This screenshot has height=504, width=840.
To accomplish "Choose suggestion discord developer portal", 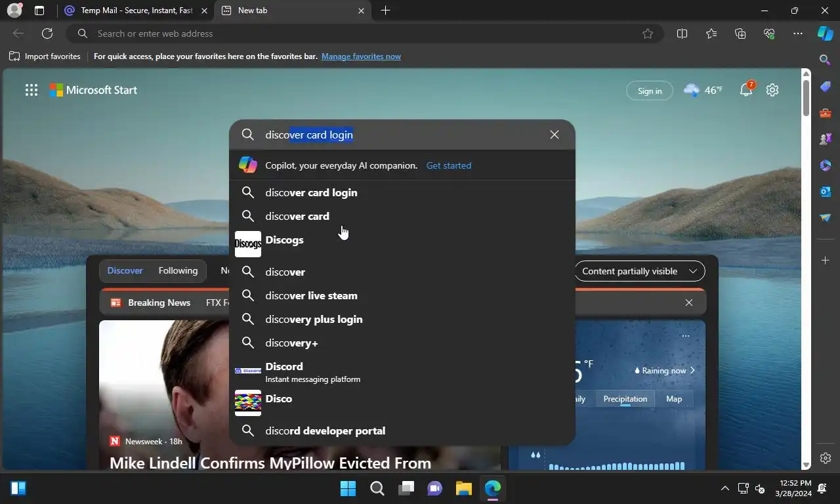I will 402,430.
